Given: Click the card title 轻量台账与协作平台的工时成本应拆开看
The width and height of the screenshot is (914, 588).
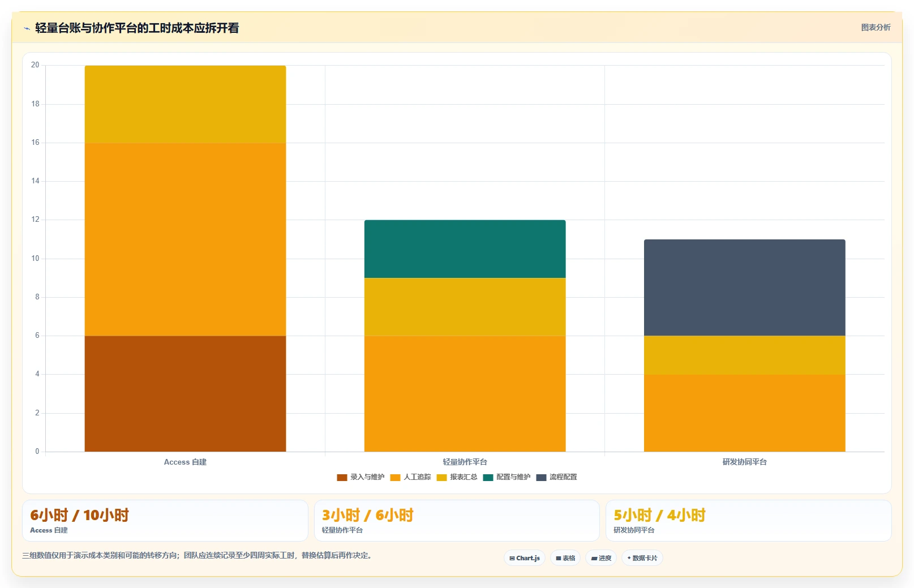Looking at the screenshot, I should pos(137,28).
